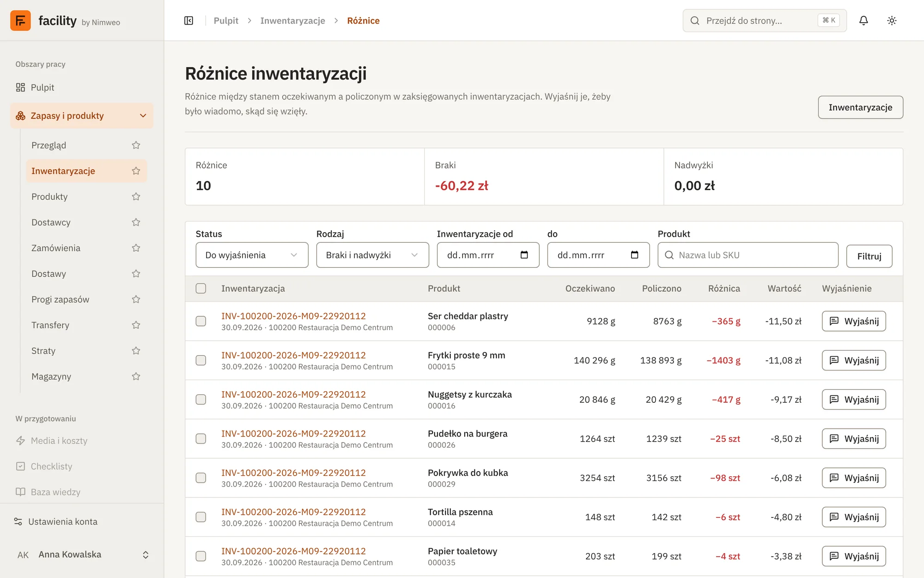The image size is (924, 578).
Task: Star the Transfery favorite icon
Action: 136,325
